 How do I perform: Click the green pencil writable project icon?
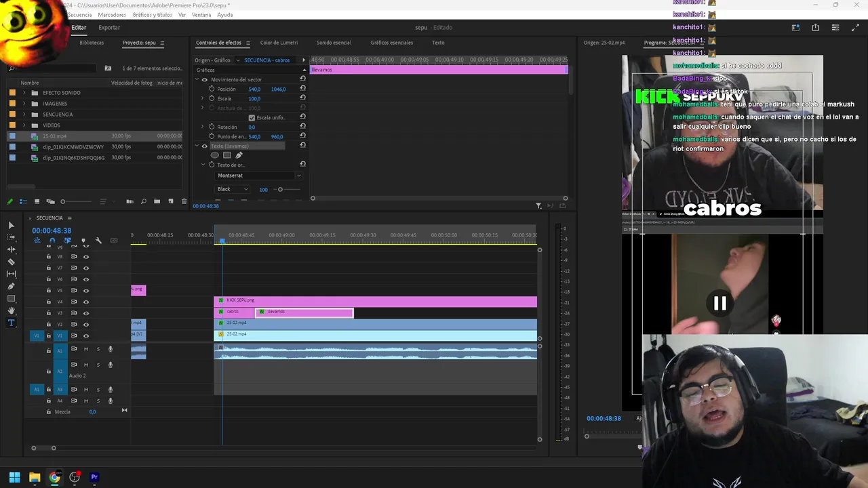point(9,201)
